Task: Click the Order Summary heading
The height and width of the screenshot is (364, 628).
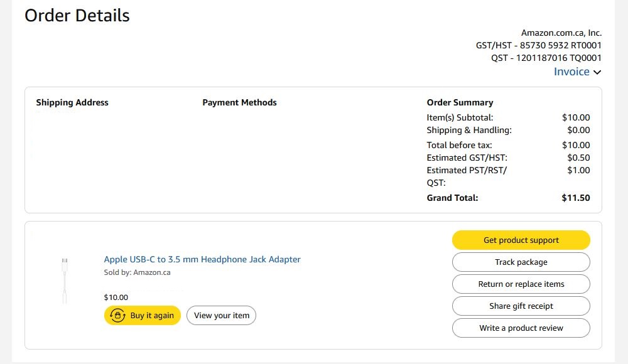Action: click(460, 102)
